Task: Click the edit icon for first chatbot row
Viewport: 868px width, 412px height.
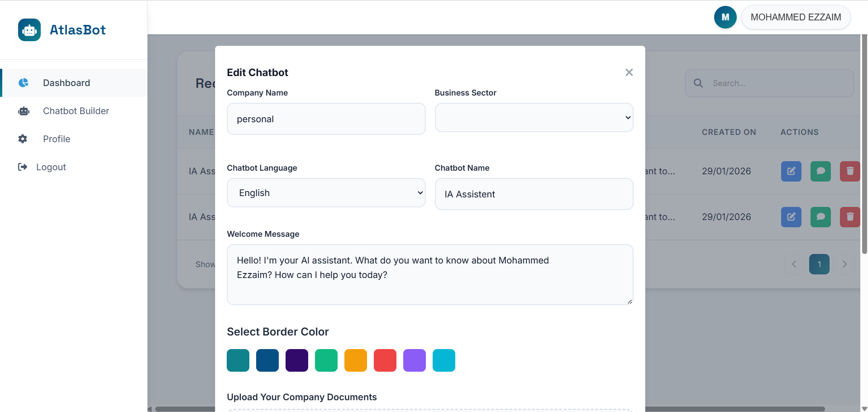Action: click(791, 171)
